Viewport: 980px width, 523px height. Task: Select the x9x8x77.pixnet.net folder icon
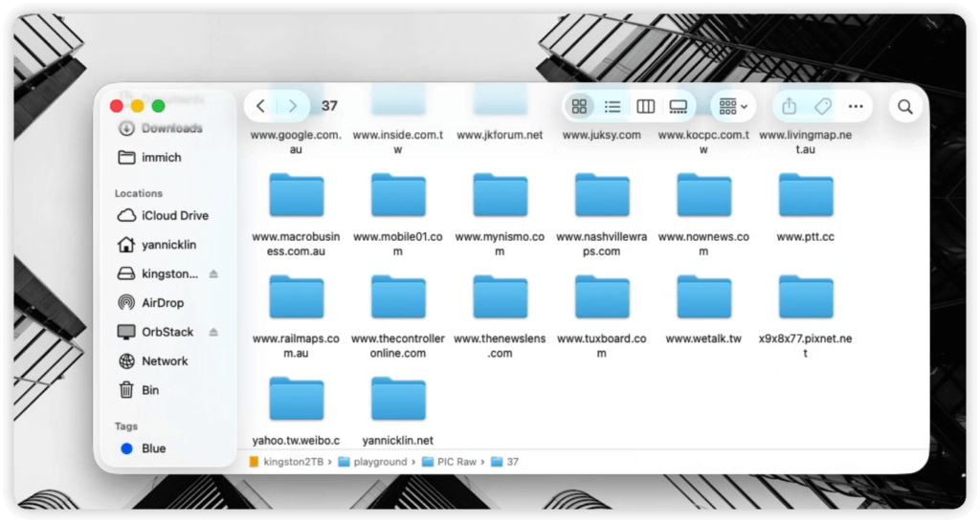point(806,296)
